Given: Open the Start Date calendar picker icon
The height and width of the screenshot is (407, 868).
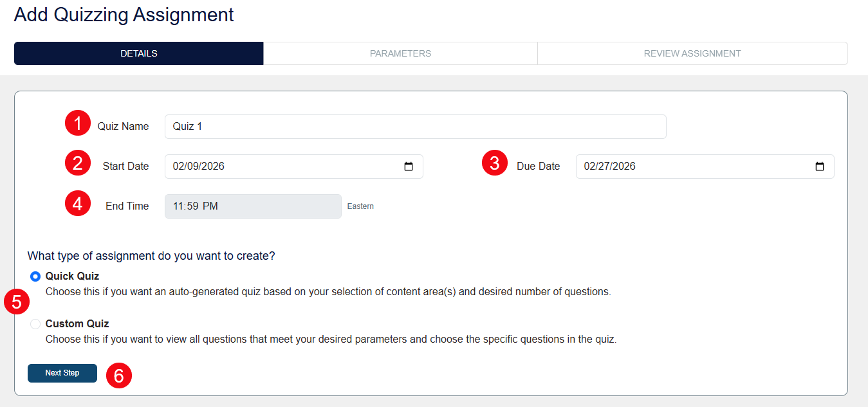Looking at the screenshot, I should [409, 166].
